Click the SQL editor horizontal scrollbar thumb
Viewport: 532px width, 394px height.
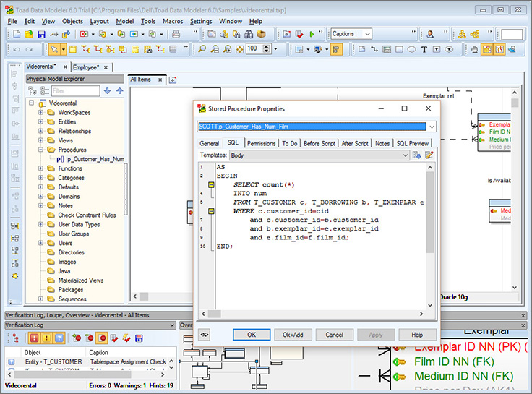click(x=215, y=314)
